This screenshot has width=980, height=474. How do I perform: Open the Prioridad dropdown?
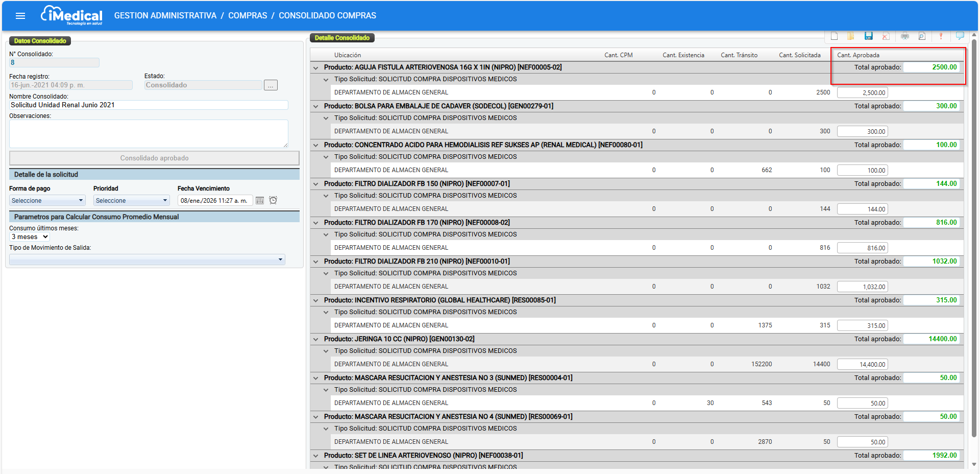click(x=132, y=201)
